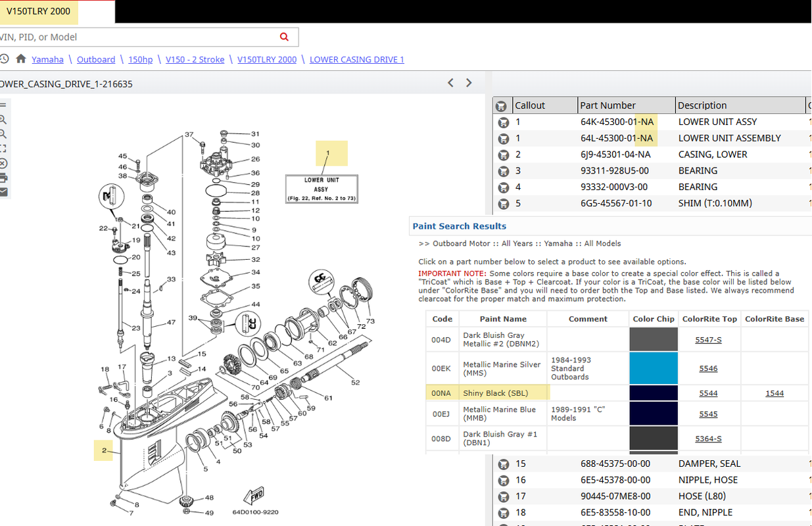Click the circled X reset icon
The image size is (812, 526).
click(3, 163)
